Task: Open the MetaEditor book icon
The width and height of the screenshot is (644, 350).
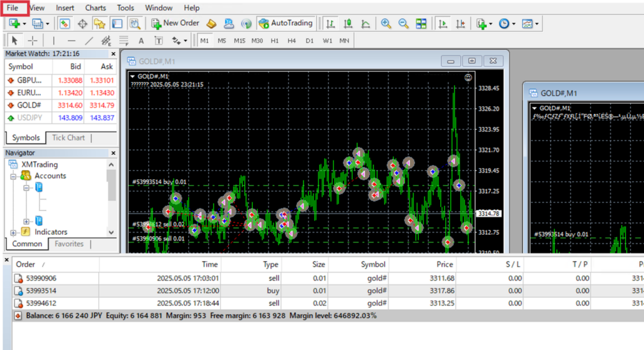Action: pyautogui.click(x=211, y=23)
